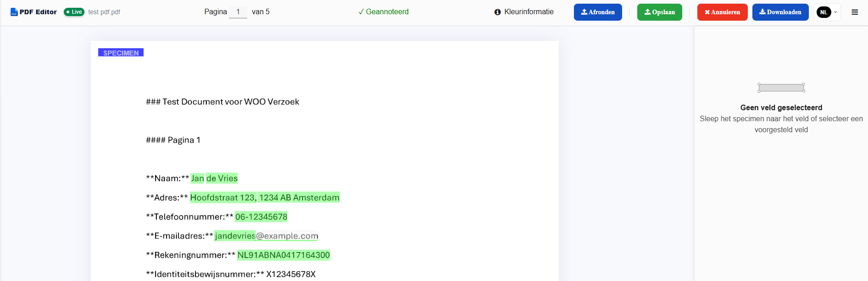Click the Afronden button

click(x=597, y=12)
